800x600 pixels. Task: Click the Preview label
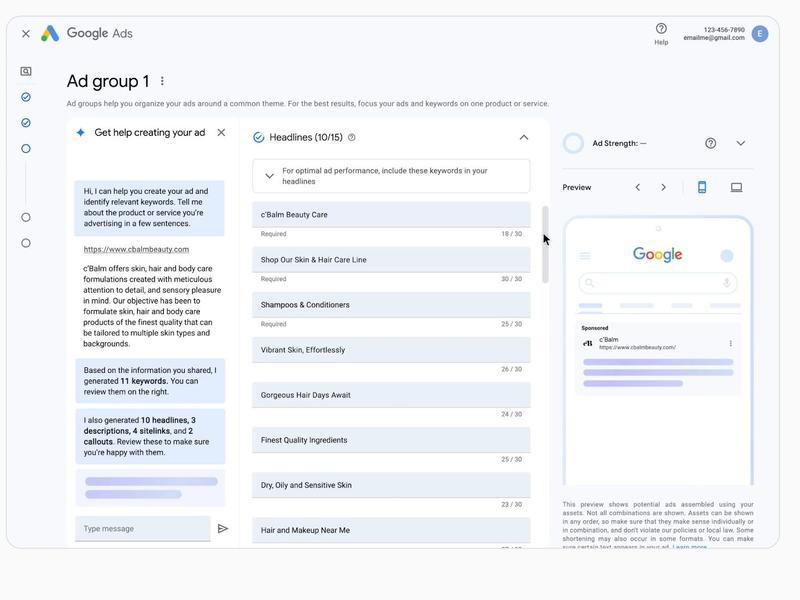point(577,187)
